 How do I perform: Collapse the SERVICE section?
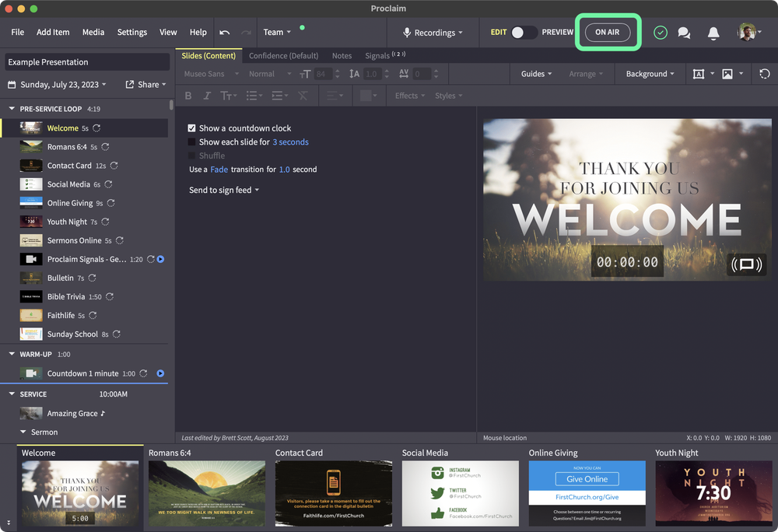click(12, 394)
